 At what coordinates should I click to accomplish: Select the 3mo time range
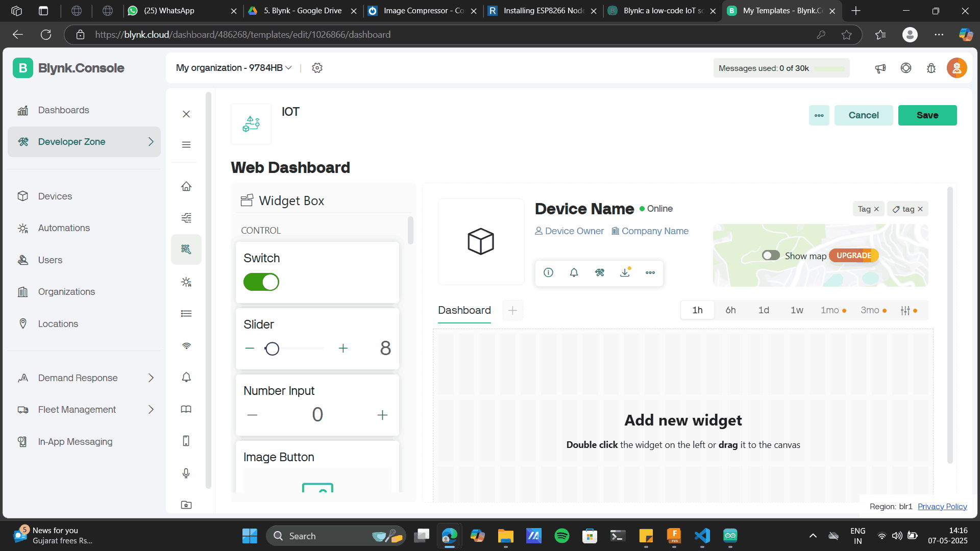873,310
